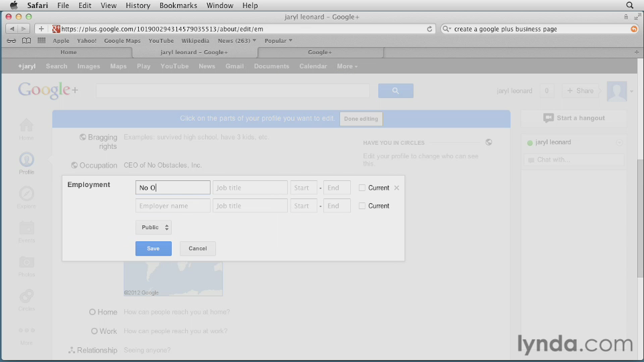Cancel the employment edit
The image size is (644, 362).
[x=198, y=249]
